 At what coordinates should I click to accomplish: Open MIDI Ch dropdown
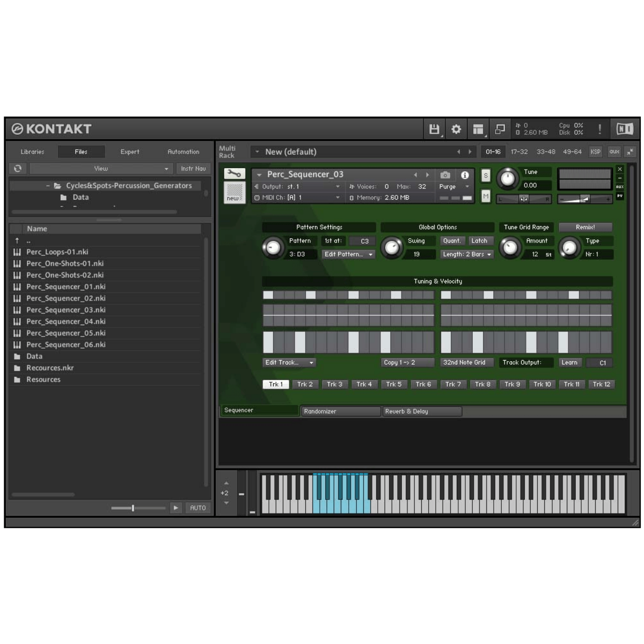tap(297, 197)
